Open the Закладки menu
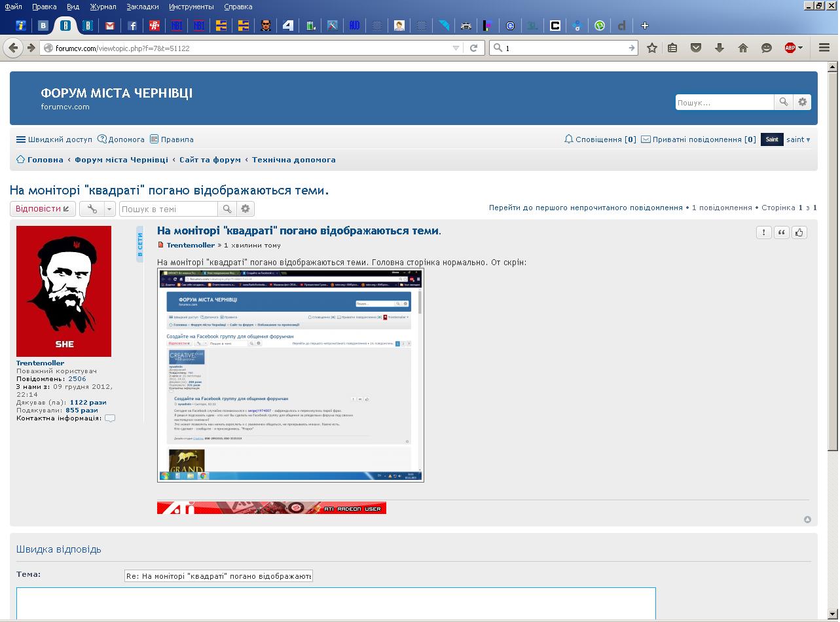 [x=142, y=7]
